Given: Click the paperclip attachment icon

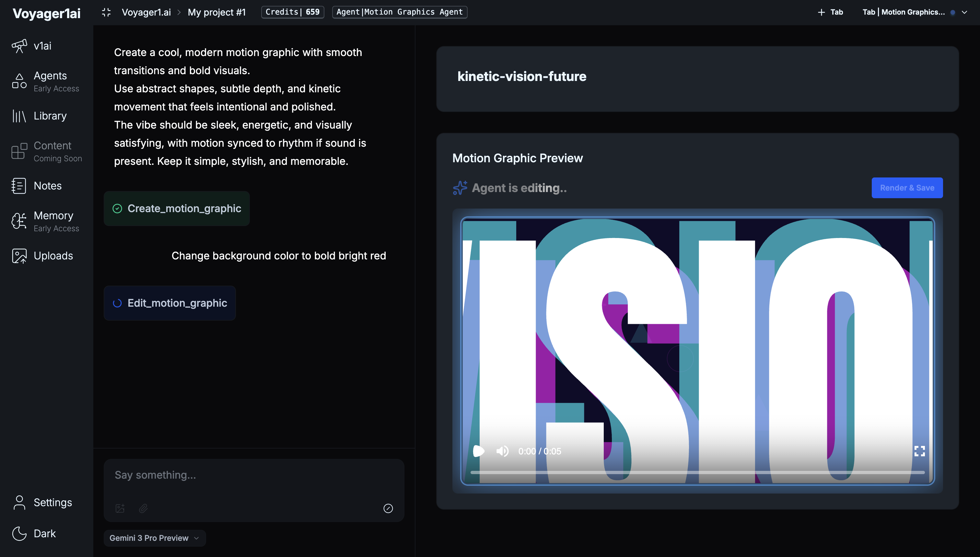Looking at the screenshot, I should [144, 508].
